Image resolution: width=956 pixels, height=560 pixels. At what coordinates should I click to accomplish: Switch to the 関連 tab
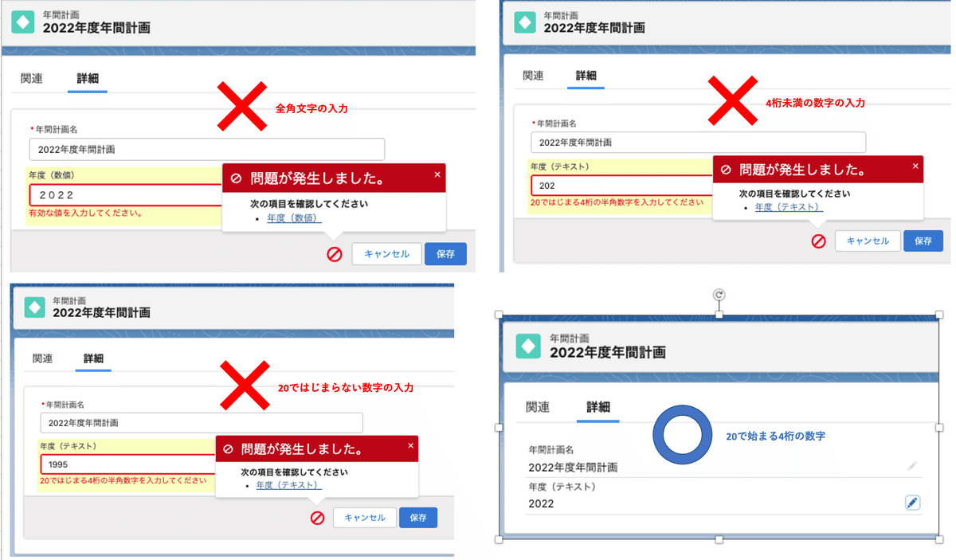tap(30, 79)
